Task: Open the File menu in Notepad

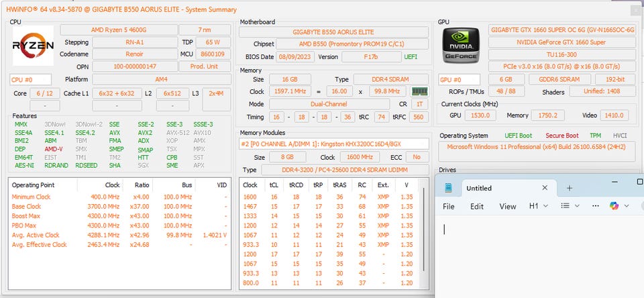Action: pyautogui.click(x=449, y=206)
